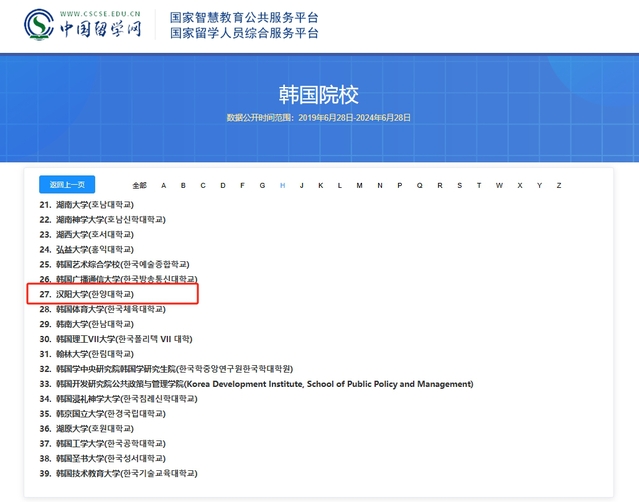
Task: Filter institutions by letter R
Action: [x=440, y=185]
